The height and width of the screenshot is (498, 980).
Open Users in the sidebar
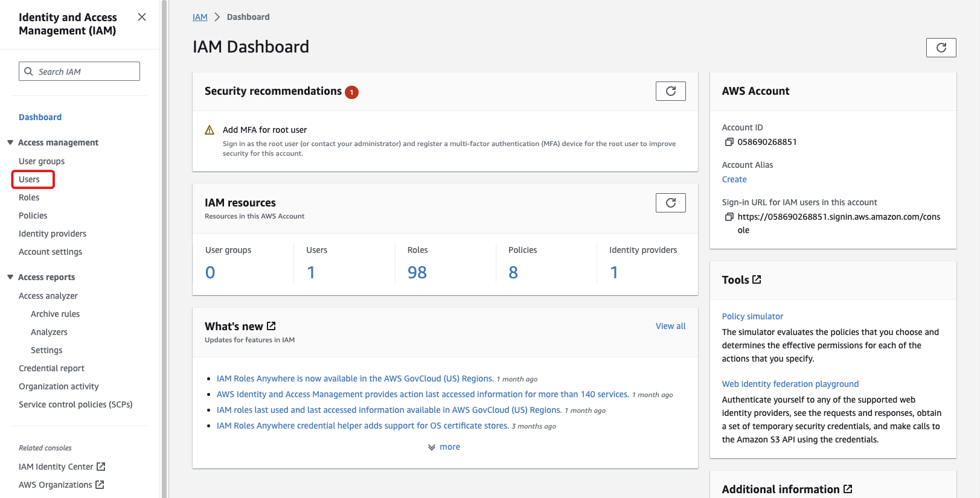pos(29,179)
